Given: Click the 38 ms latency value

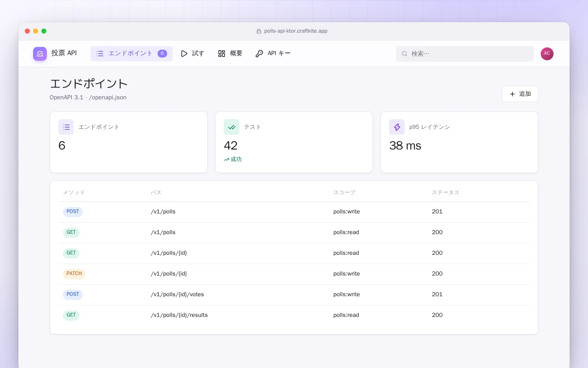Looking at the screenshot, I should coord(405,146).
